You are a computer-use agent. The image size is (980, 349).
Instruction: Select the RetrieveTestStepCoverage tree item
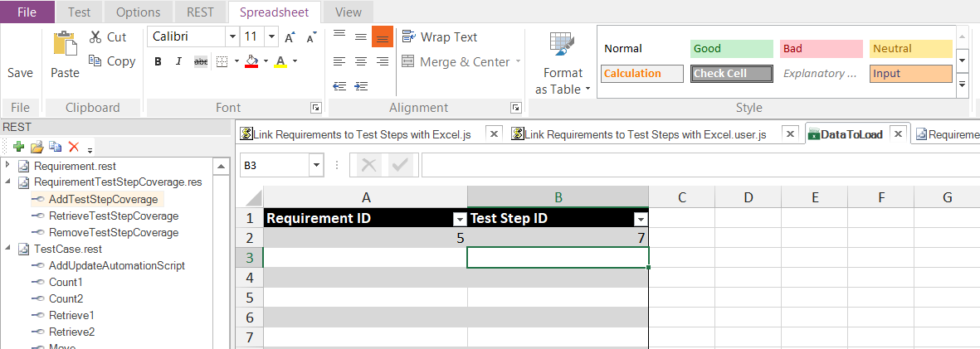[113, 216]
